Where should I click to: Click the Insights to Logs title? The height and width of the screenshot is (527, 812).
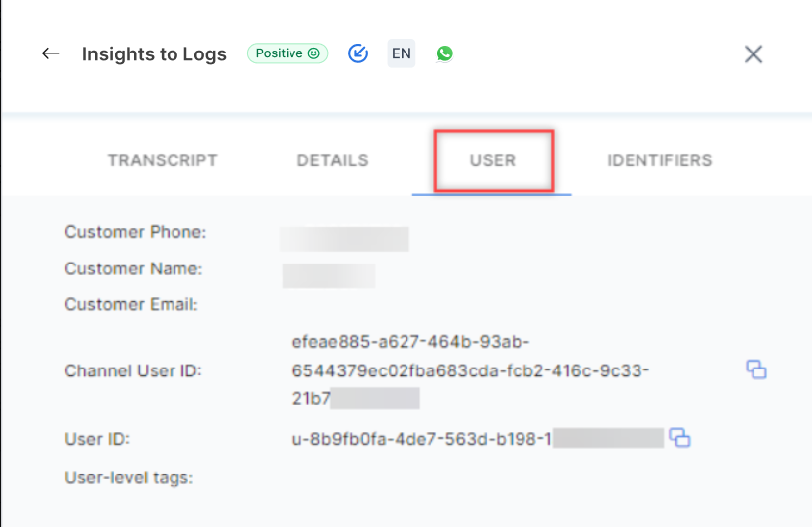pyautogui.click(x=155, y=54)
